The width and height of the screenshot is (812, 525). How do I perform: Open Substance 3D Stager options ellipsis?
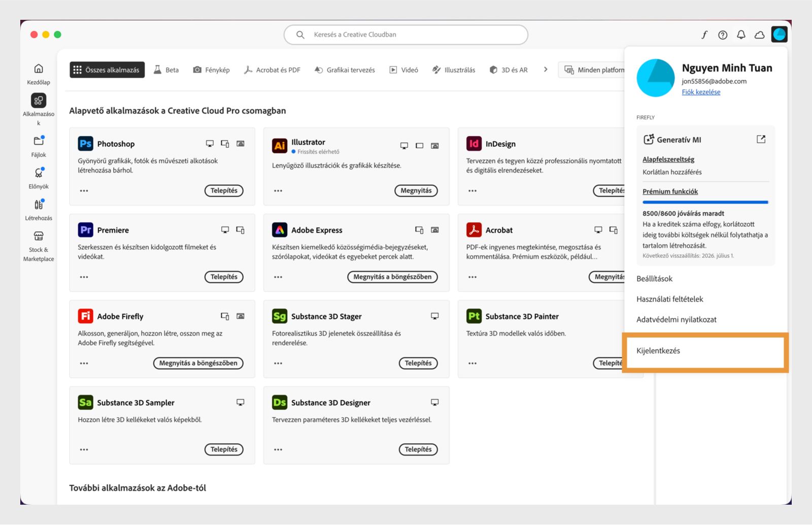[278, 364]
